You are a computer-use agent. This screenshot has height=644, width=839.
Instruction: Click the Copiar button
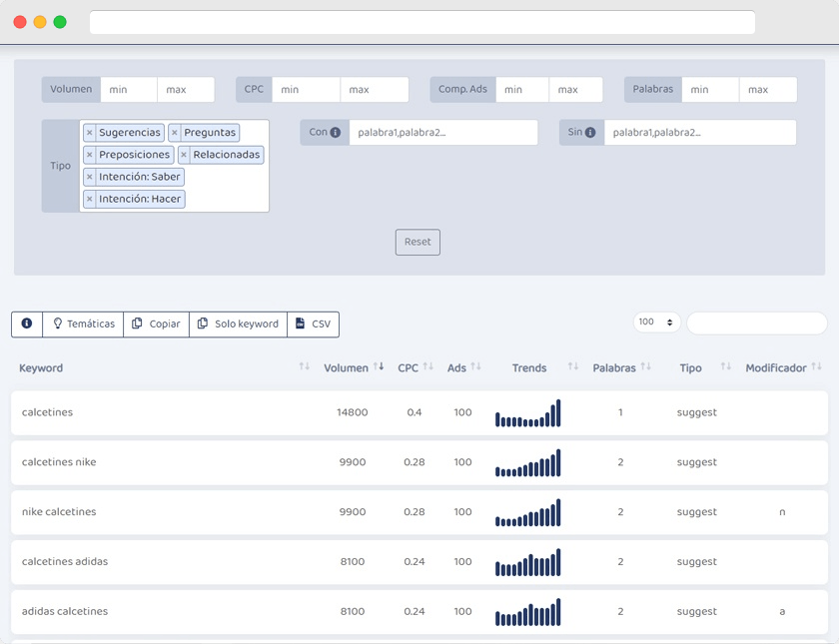pyautogui.click(x=156, y=323)
